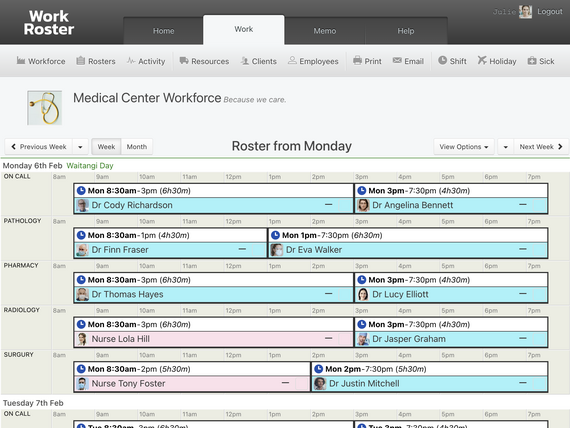Click the Waitangi Day holiday label
The width and height of the screenshot is (570, 428).
[x=90, y=166]
